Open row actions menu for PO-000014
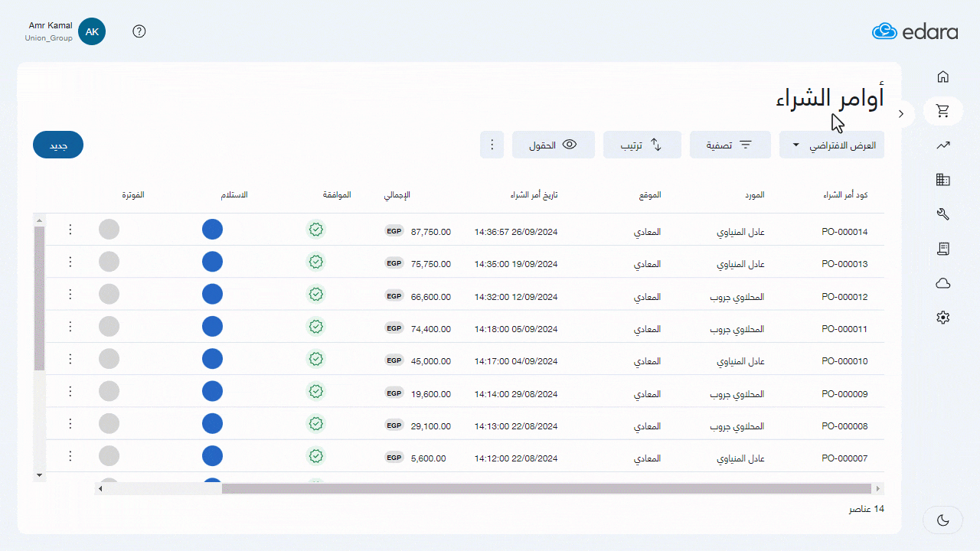 [70, 230]
